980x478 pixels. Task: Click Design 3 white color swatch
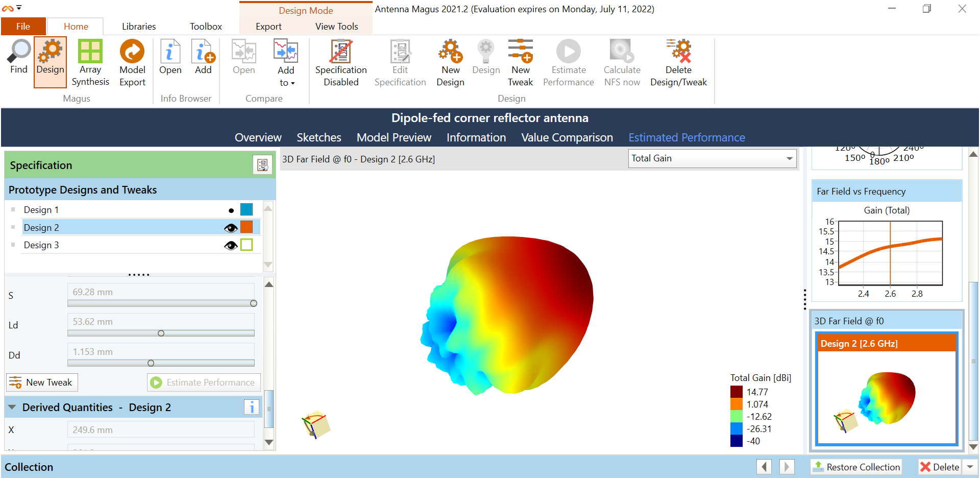[x=247, y=245]
